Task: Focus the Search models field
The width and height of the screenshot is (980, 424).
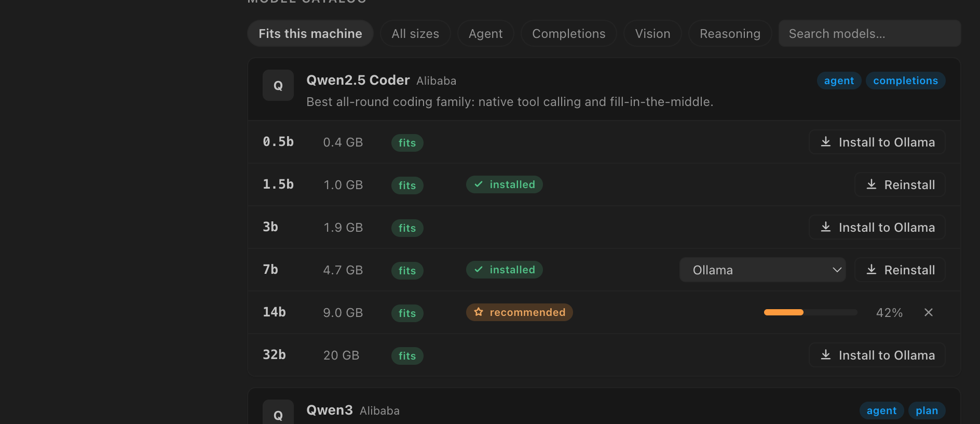Action: pyautogui.click(x=869, y=34)
